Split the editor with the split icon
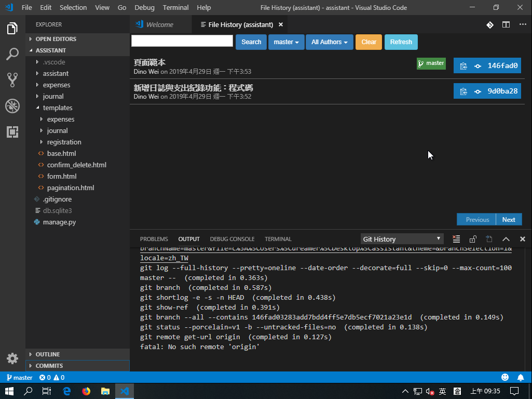 tap(506, 24)
